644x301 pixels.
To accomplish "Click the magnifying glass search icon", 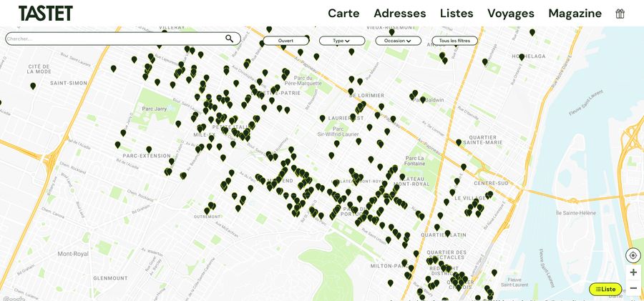I will tap(230, 39).
